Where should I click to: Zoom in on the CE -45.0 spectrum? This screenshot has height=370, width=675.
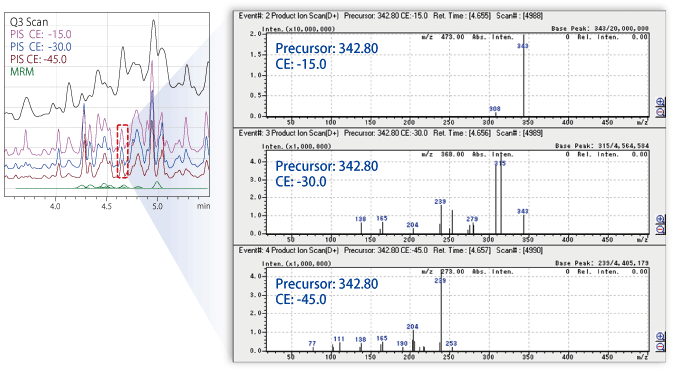pyautogui.click(x=660, y=337)
